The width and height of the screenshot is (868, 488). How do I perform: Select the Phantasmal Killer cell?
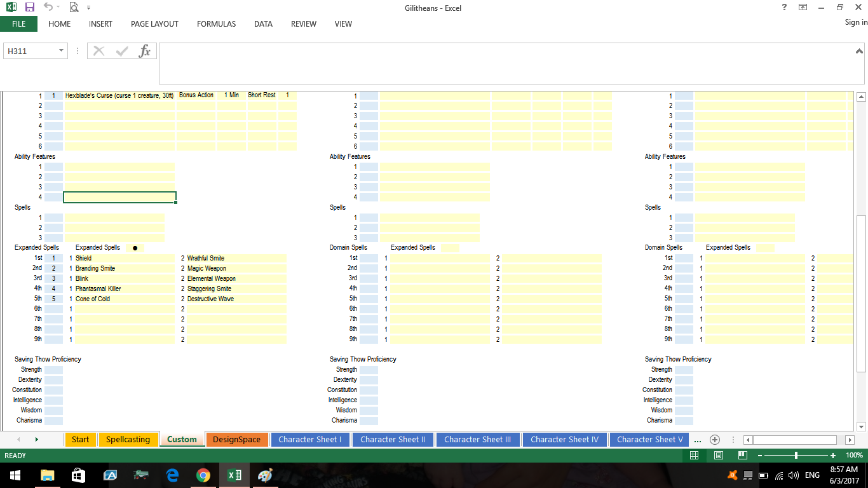coord(125,288)
